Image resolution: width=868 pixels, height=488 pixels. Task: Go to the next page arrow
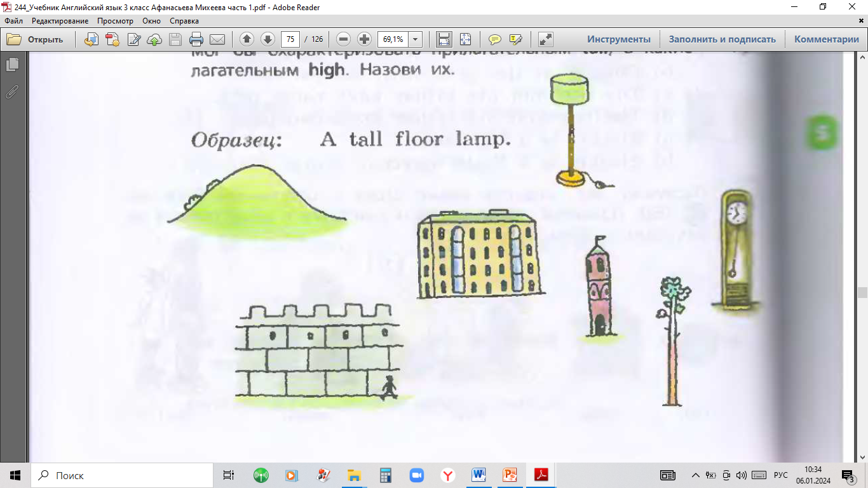pos(268,39)
